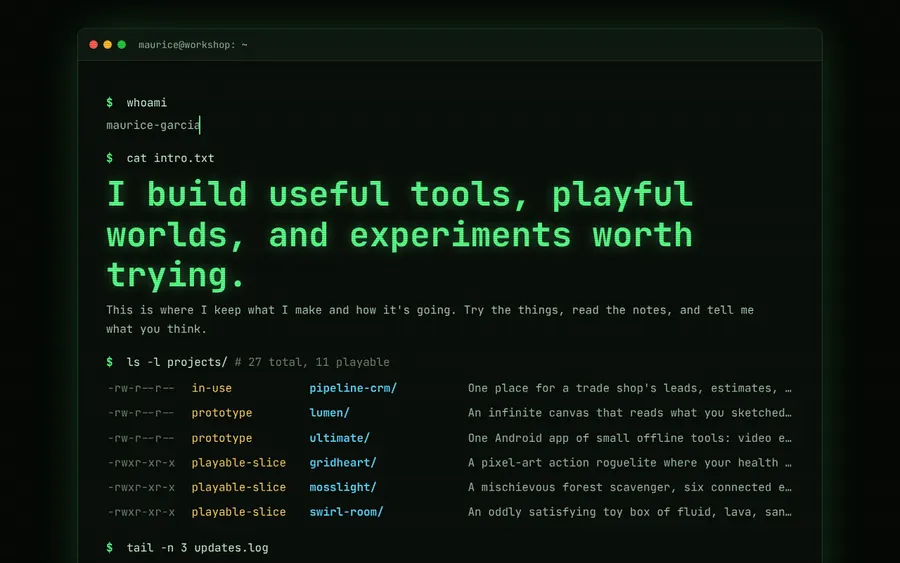Click the pixel-art action roguelite description
This screenshot has width=900, height=563.
[630, 463]
